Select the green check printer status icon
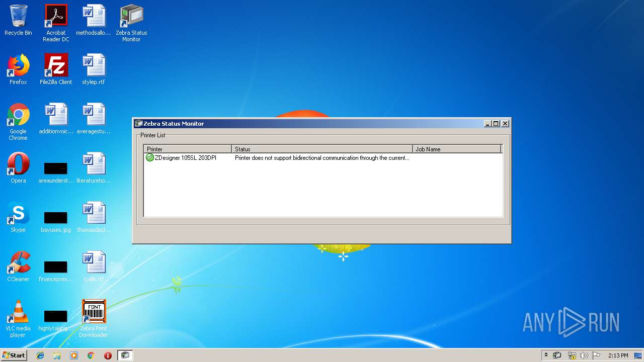This screenshot has height=362, width=644. tap(149, 158)
